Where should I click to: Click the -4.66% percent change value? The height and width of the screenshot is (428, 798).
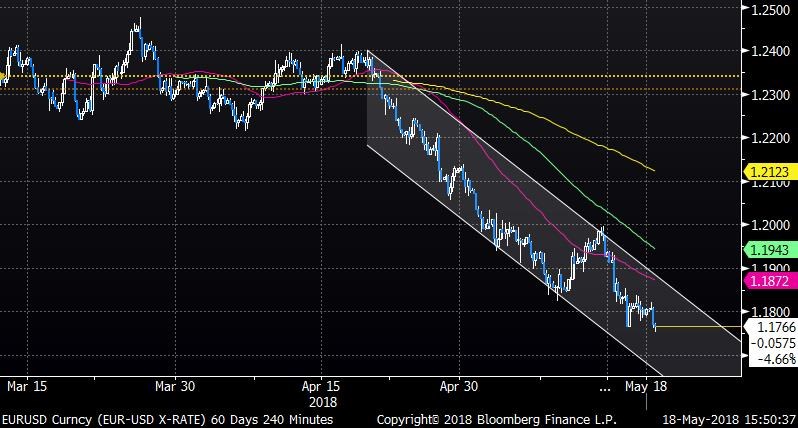click(x=777, y=359)
